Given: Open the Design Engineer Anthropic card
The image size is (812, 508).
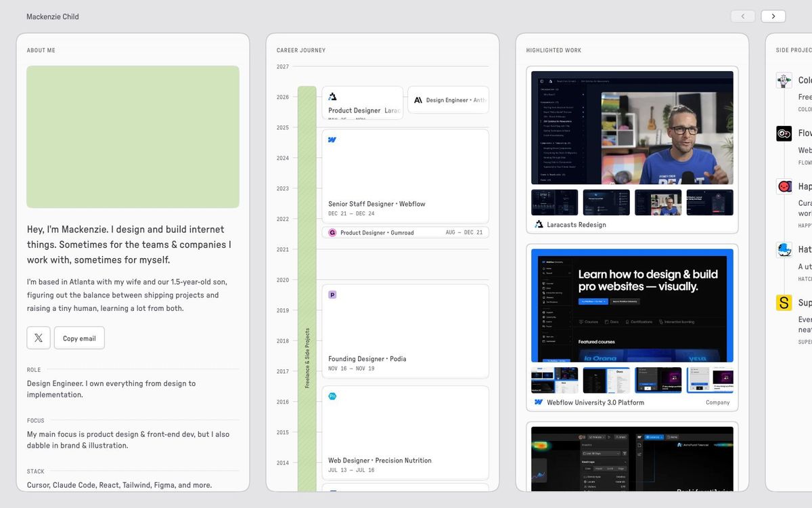Looking at the screenshot, I should 448,100.
